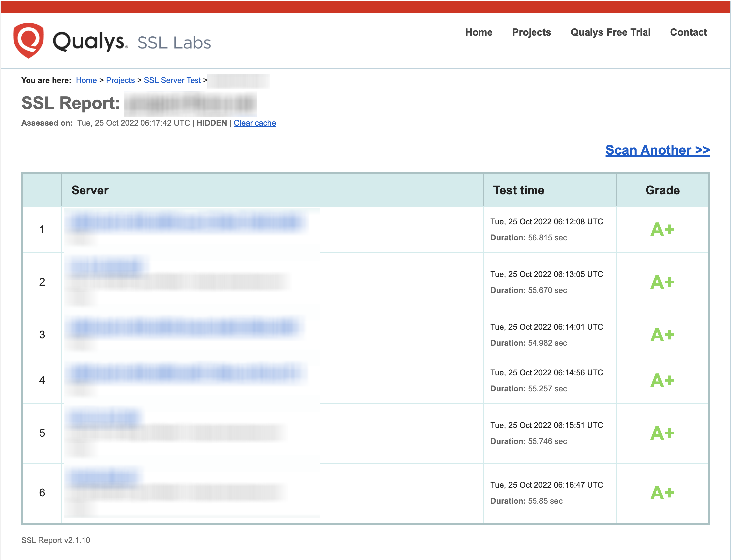Select test time 06:15:51 UTC text
This screenshot has height=560, width=731.
click(x=547, y=425)
